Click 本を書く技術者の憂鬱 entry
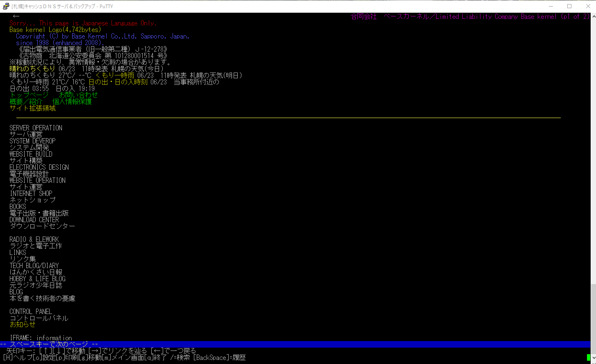Screen dimensions: 596x364 click(42, 298)
